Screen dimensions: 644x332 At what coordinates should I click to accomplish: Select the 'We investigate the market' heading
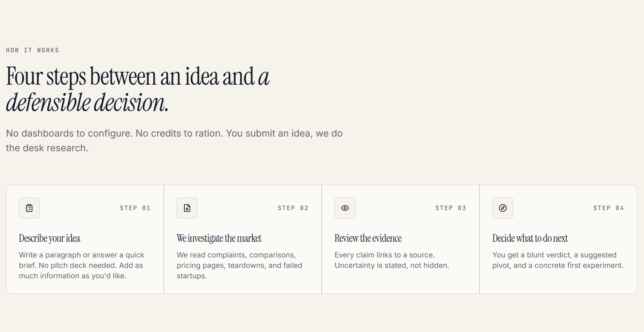(x=219, y=238)
